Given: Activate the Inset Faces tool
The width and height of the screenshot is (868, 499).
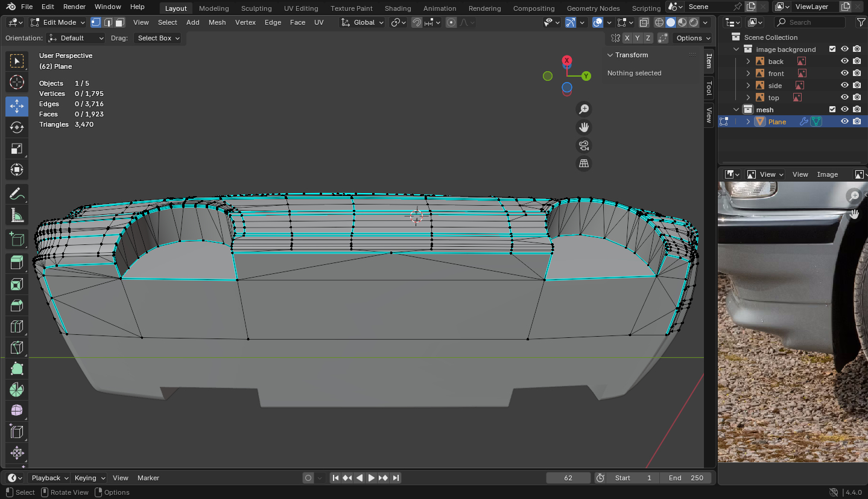Looking at the screenshot, I should coord(17,284).
